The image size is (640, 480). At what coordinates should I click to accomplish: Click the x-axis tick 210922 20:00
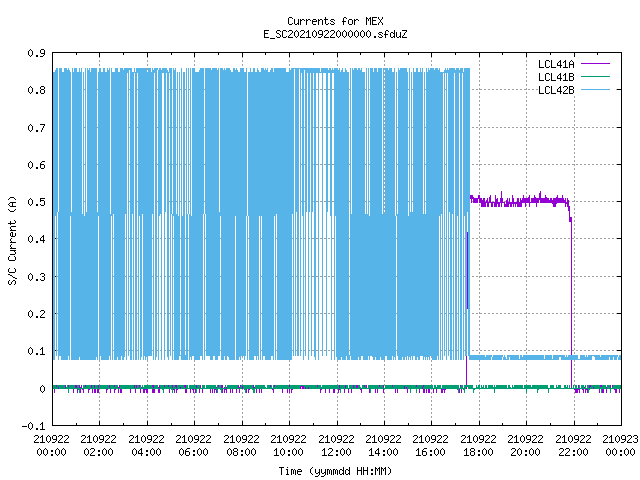[x=525, y=446]
